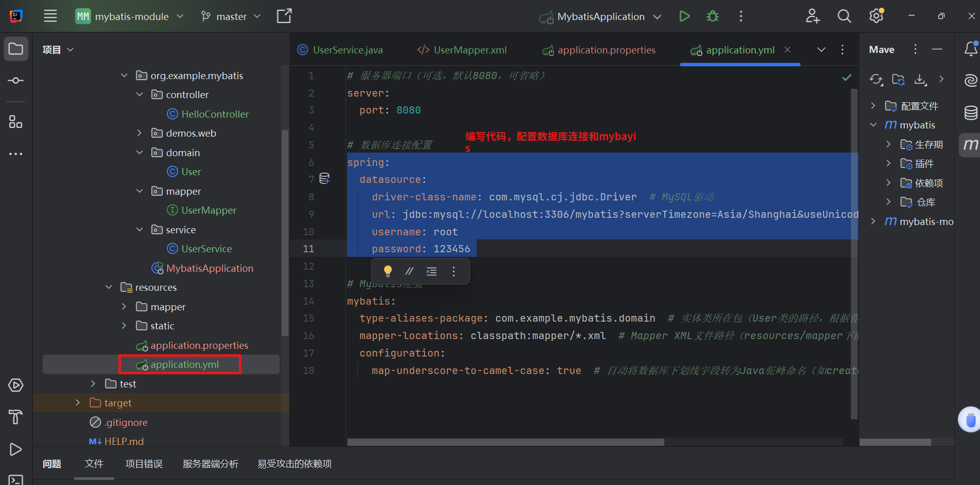Expand the test folder

coord(93,384)
